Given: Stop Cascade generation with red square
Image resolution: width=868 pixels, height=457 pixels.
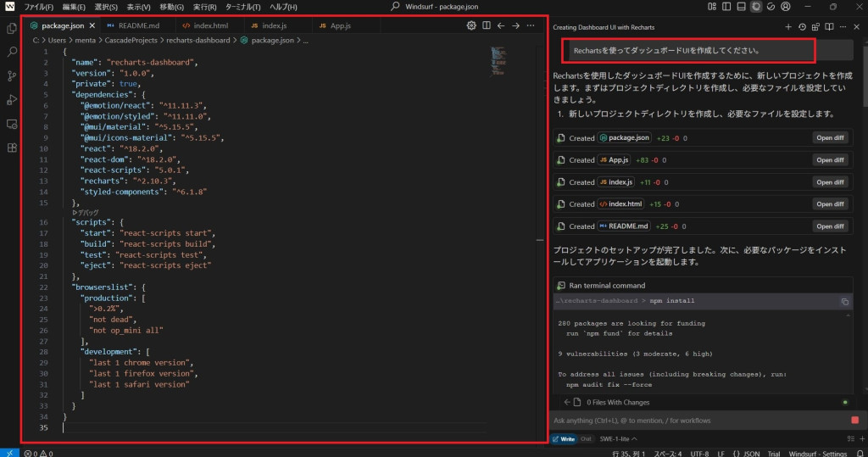Looking at the screenshot, I should click(x=854, y=421).
